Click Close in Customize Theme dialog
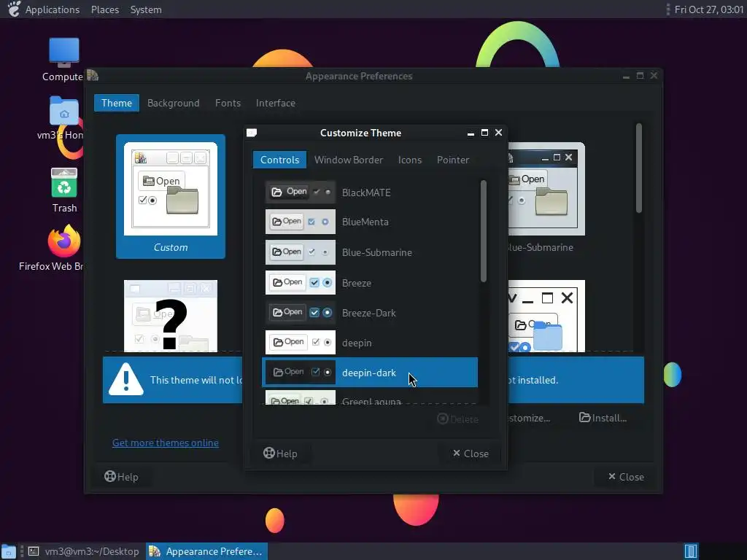Screen dimensions: 747x560 click(x=471, y=454)
